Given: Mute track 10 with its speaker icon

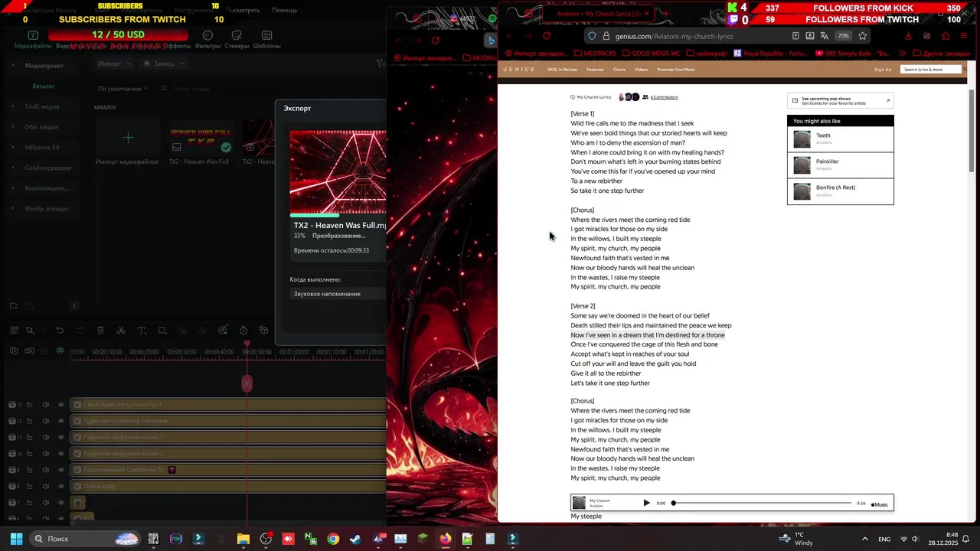Looking at the screenshot, I should (46, 454).
